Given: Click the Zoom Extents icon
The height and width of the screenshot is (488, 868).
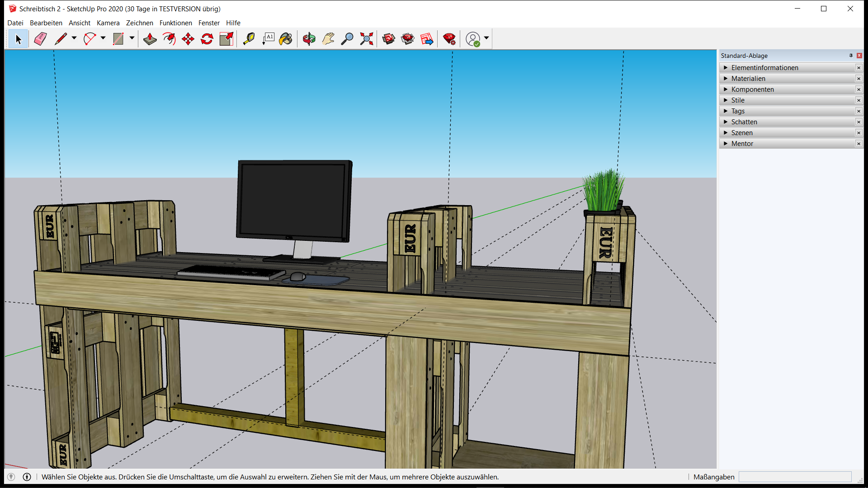Looking at the screenshot, I should pos(367,39).
